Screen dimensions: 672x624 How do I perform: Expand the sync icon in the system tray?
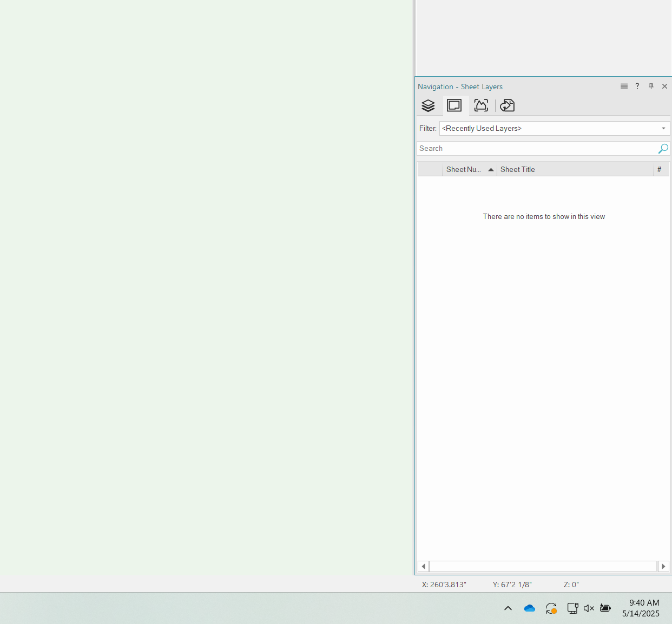[x=551, y=608]
